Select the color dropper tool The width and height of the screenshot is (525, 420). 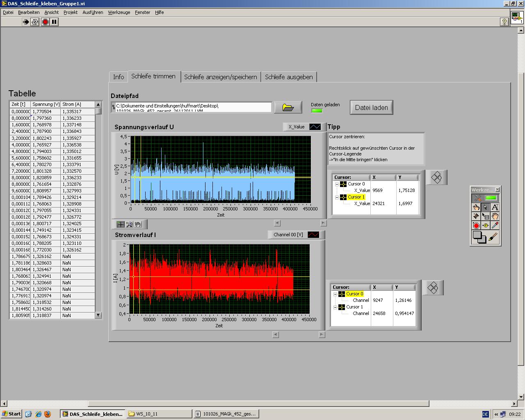(495, 226)
